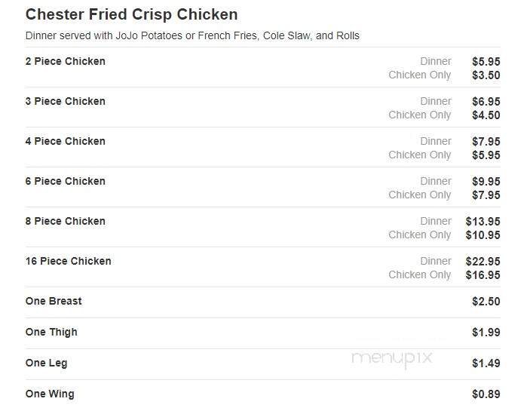527x420 pixels.
Task: Click the $0.89 One Wing price
Action: [486, 394]
